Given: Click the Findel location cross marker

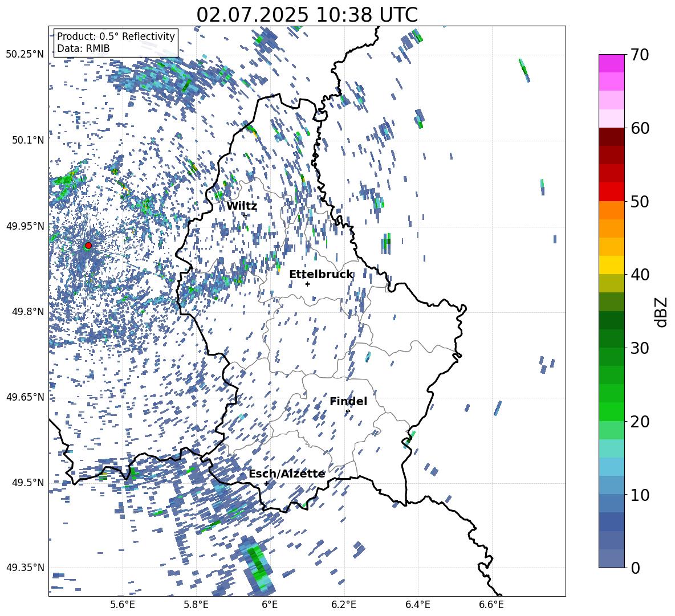Looking at the screenshot, I should [348, 411].
